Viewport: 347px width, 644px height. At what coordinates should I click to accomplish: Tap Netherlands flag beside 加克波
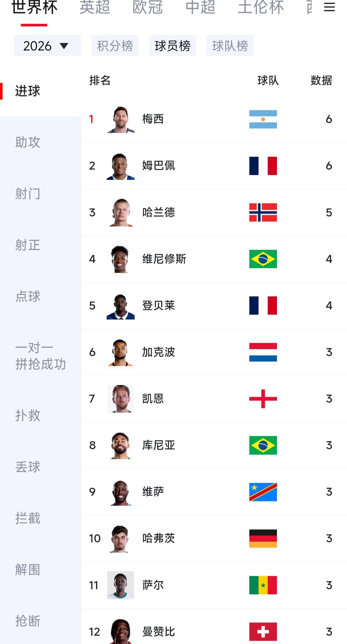point(263,352)
